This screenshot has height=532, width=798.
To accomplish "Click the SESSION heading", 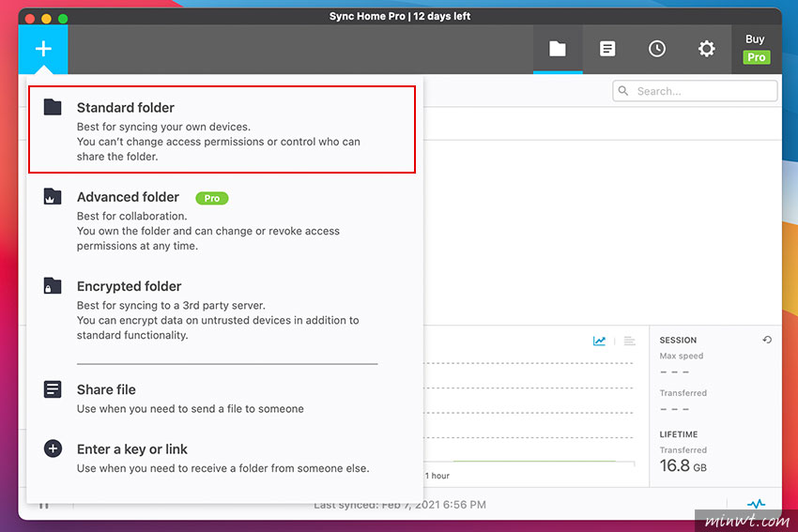I will 678,341.
